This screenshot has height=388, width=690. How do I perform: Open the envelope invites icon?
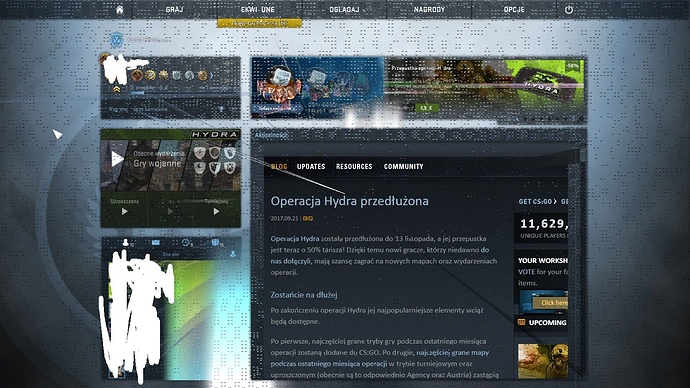(x=156, y=242)
